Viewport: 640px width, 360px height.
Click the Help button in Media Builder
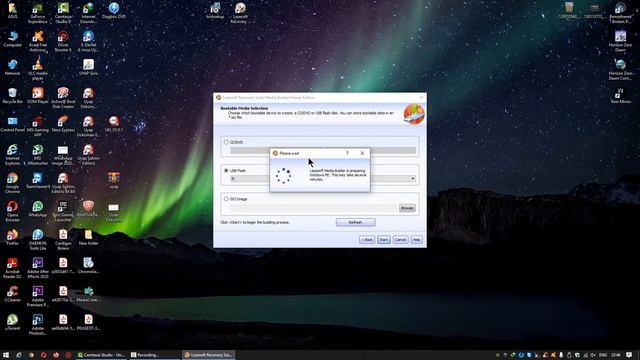click(x=416, y=240)
